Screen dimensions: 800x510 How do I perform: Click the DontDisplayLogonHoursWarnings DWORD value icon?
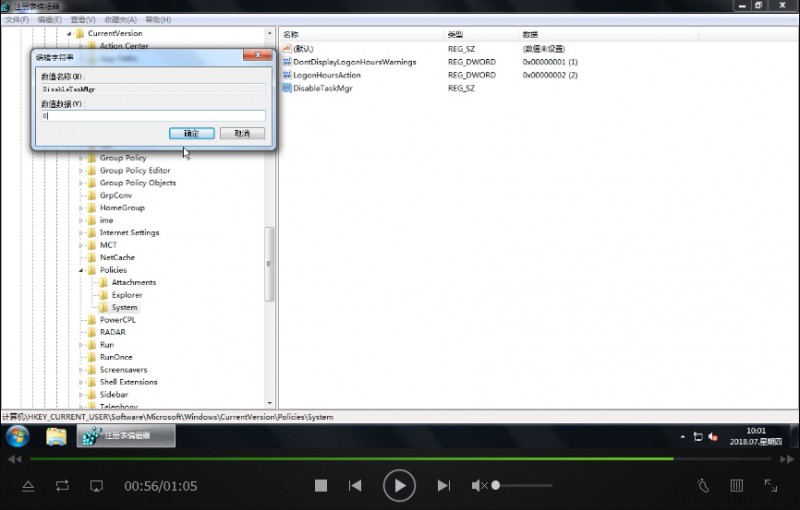[287, 62]
